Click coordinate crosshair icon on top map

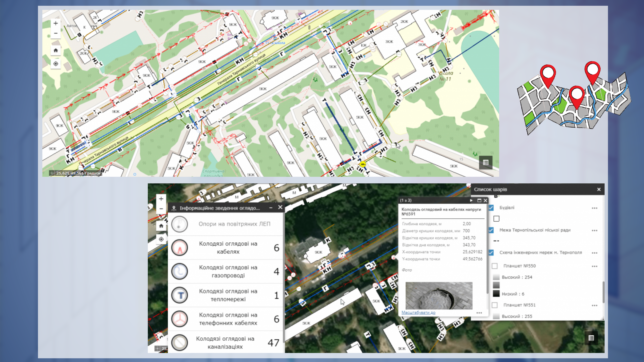click(x=52, y=173)
